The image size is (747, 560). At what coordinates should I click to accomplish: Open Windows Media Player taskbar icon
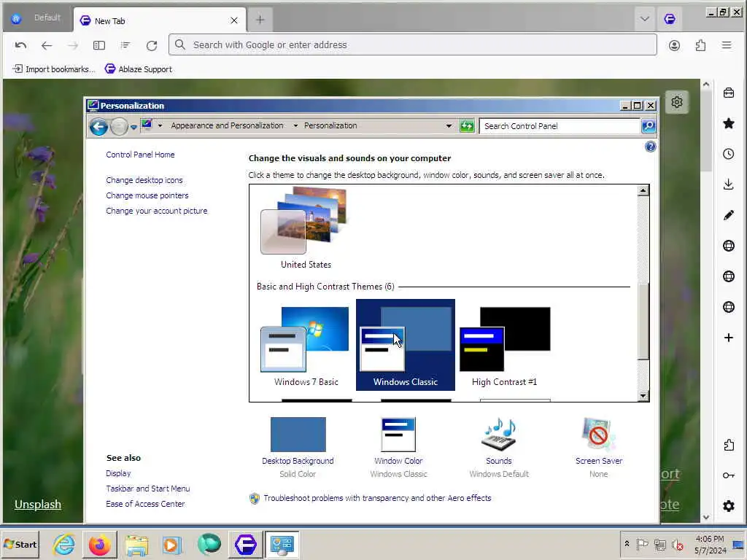(x=172, y=545)
